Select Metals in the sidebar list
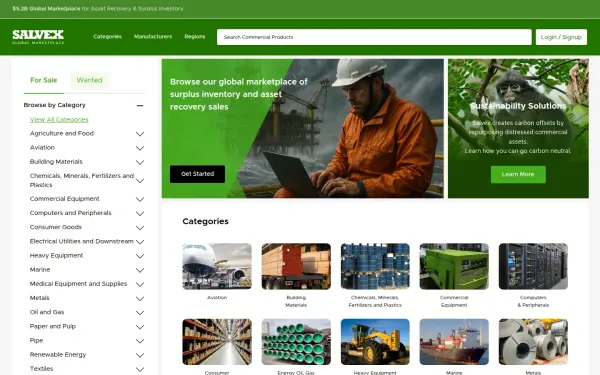 coord(39,298)
